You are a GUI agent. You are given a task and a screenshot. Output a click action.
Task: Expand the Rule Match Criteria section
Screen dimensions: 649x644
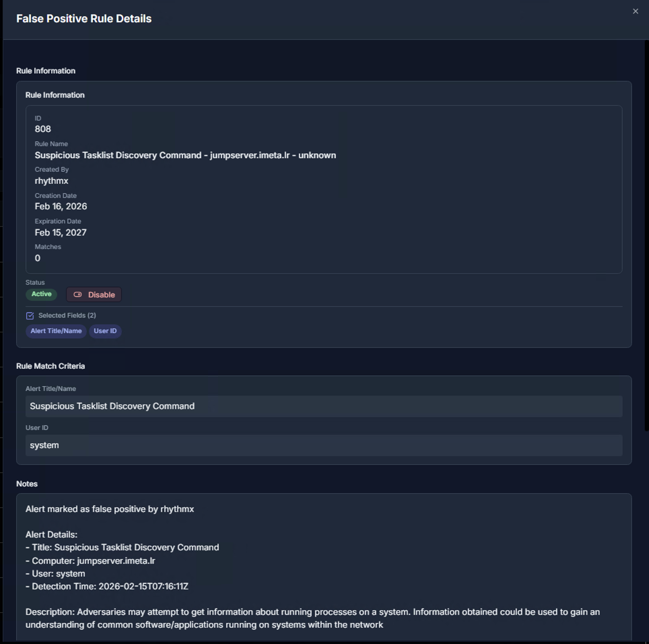point(50,366)
